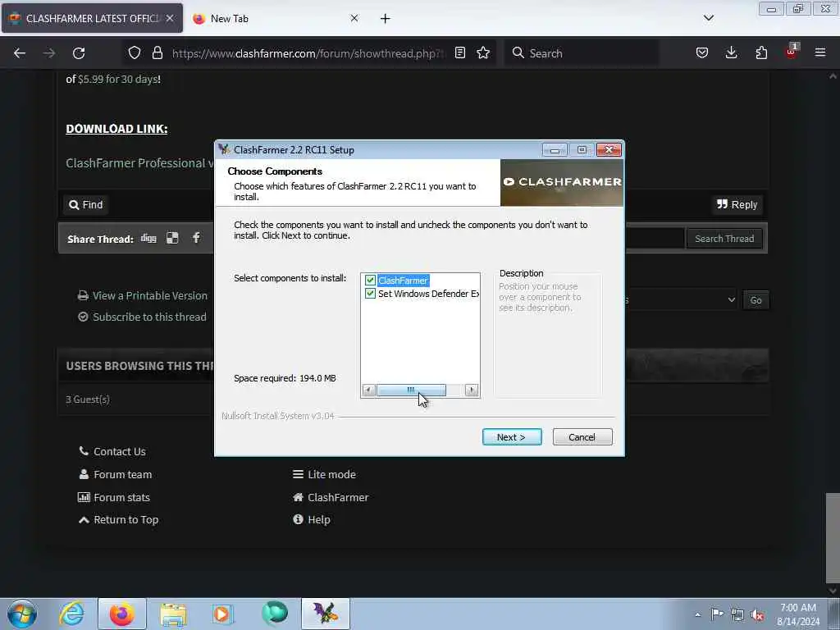This screenshot has height=630, width=840.
Task: Cancel the ClashFarmer setup
Action: (582, 437)
